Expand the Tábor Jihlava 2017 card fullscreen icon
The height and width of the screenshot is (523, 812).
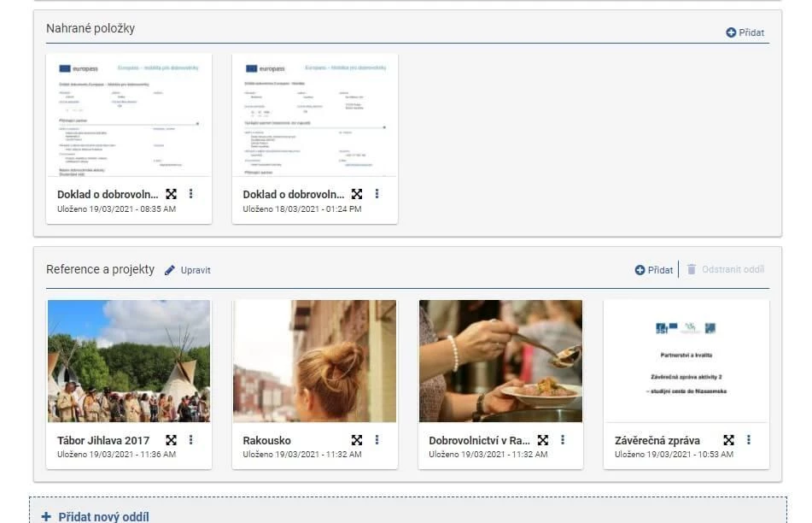click(x=171, y=440)
